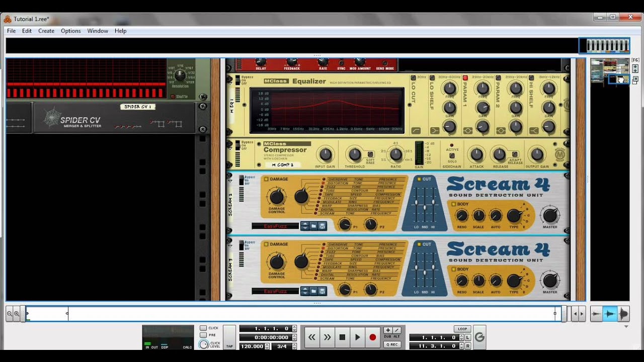Image resolution: width=644 pixels, height=362 pixels.
Task: Toggle the metronome CLICK checkbox
Action: point(203,328)
